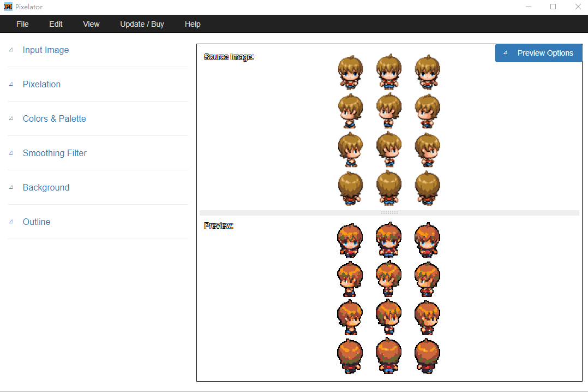Expand the Outline section
588x392 pixels.
point(37,222)
